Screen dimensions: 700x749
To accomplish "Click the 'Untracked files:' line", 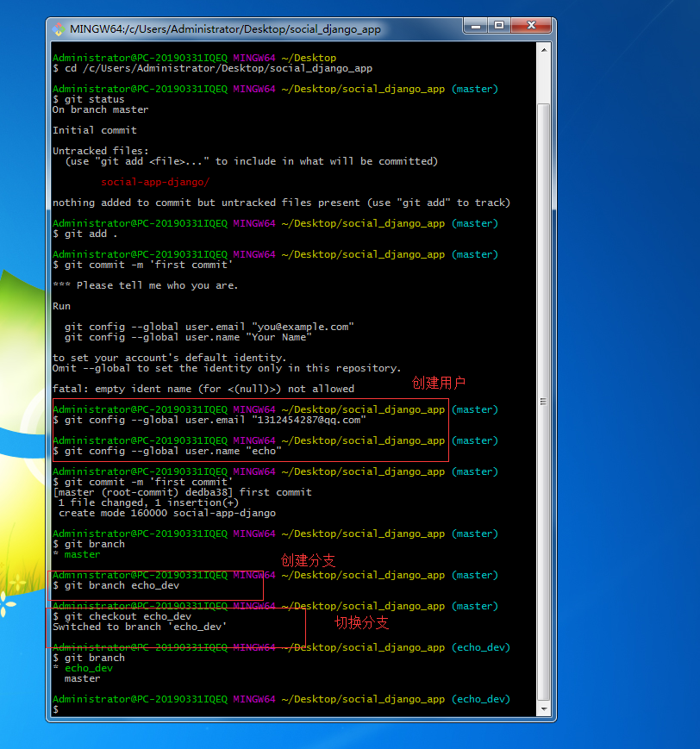I will click(x=100, y=151).
